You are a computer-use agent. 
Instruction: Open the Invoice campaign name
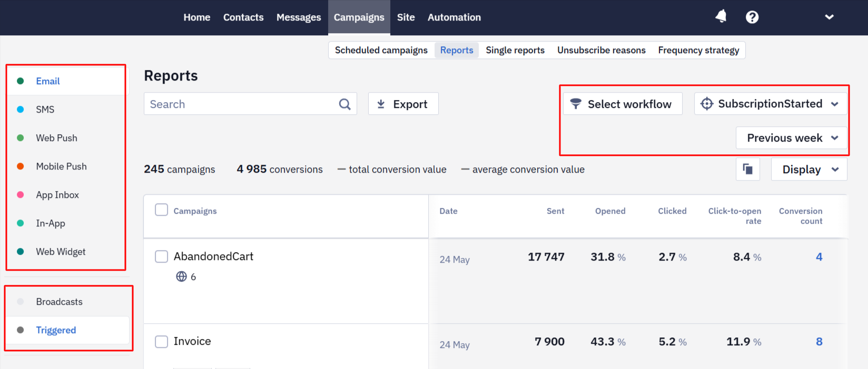click(x=192, y=341)
